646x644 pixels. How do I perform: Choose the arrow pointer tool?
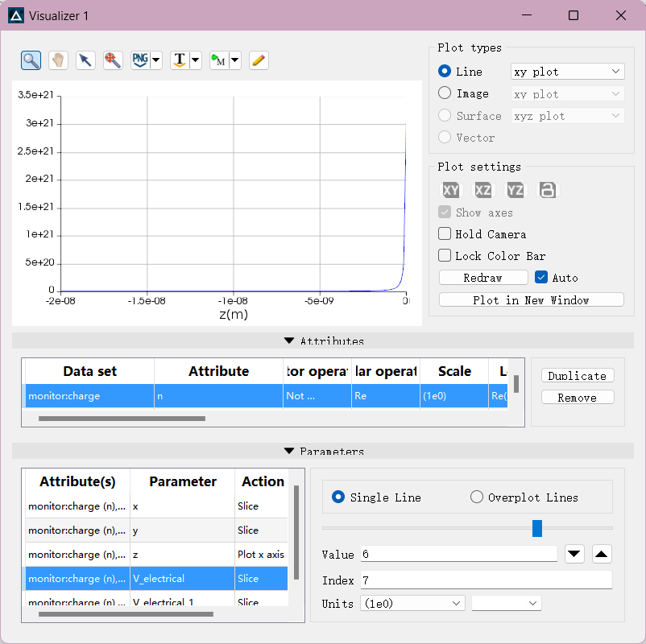[x=85, y=60]
